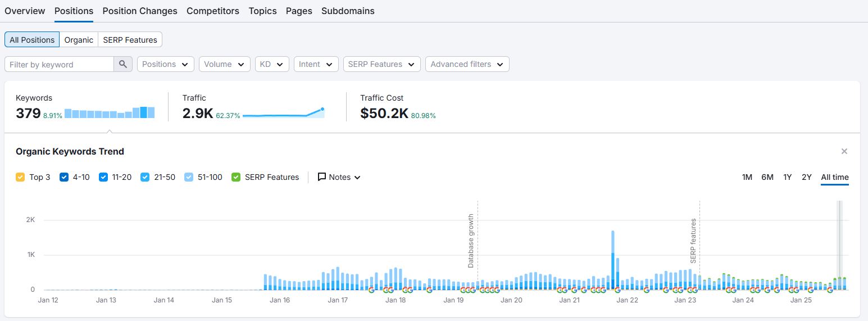Click the Keywords mini bar chart
868x321 pixels.
(x=109, y=112)
